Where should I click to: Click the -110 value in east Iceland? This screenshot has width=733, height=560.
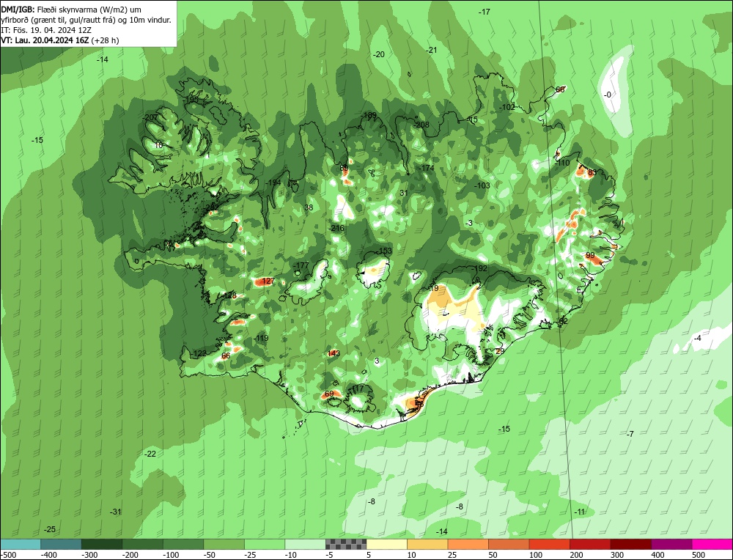tap(562, 163)
